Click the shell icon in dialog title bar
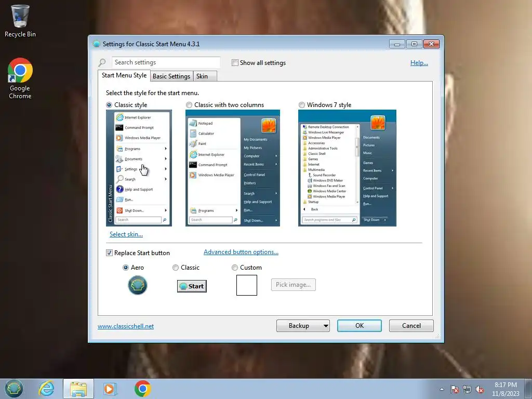The image size is (532, 399). (x=96, y=44)
